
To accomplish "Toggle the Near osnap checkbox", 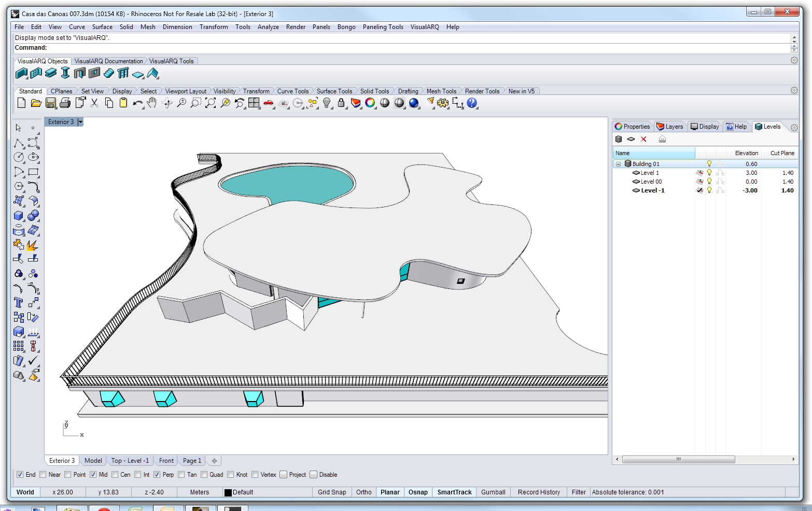I will point(43,474).
